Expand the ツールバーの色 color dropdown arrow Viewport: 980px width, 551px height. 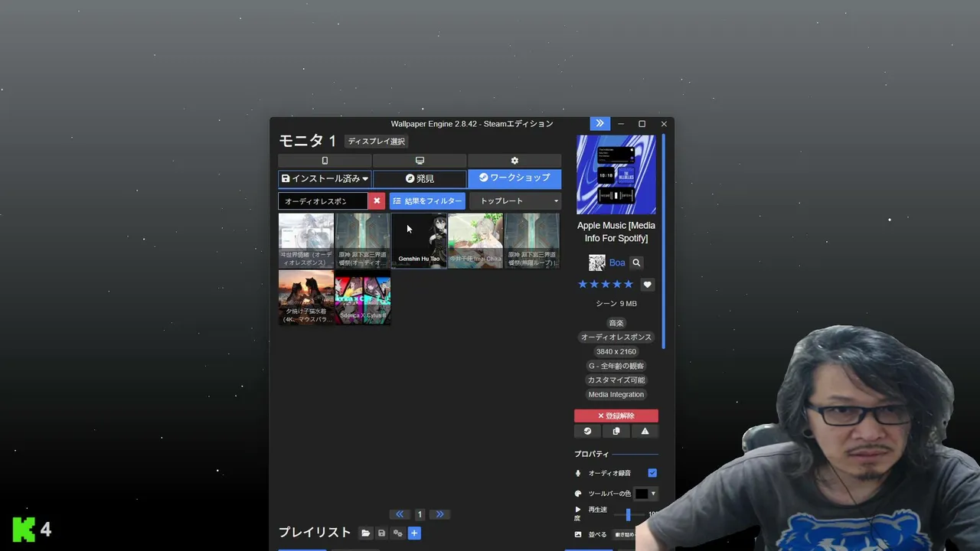653,494
